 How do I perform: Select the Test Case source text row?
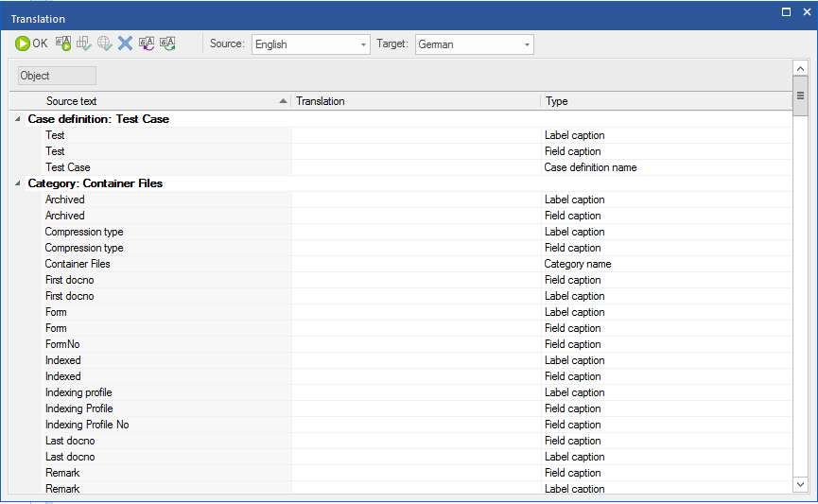click(x=167, y=167)
